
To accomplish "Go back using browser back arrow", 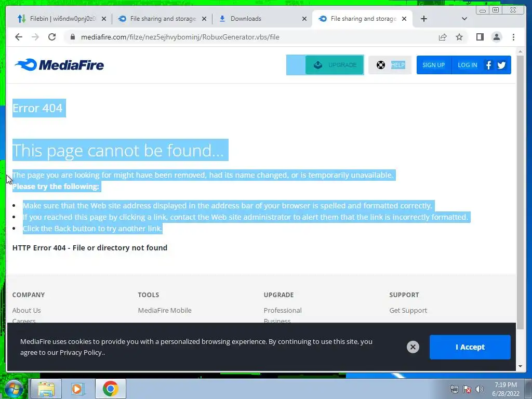I will point(19,37).
